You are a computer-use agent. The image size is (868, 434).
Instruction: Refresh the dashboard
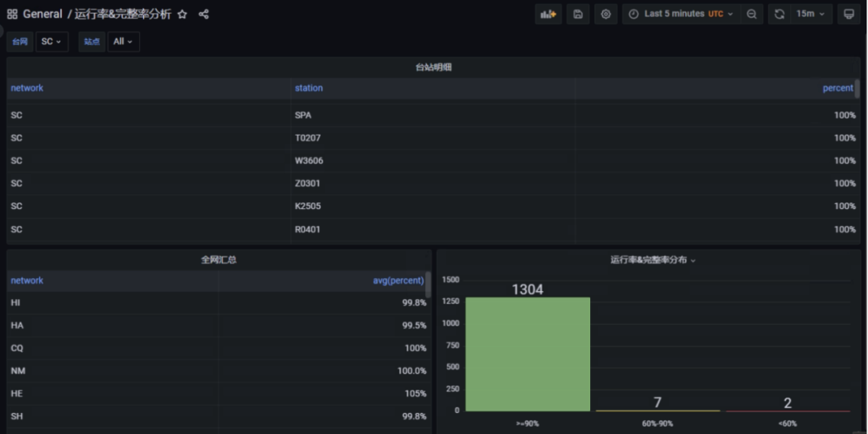(x=780, y=14)
